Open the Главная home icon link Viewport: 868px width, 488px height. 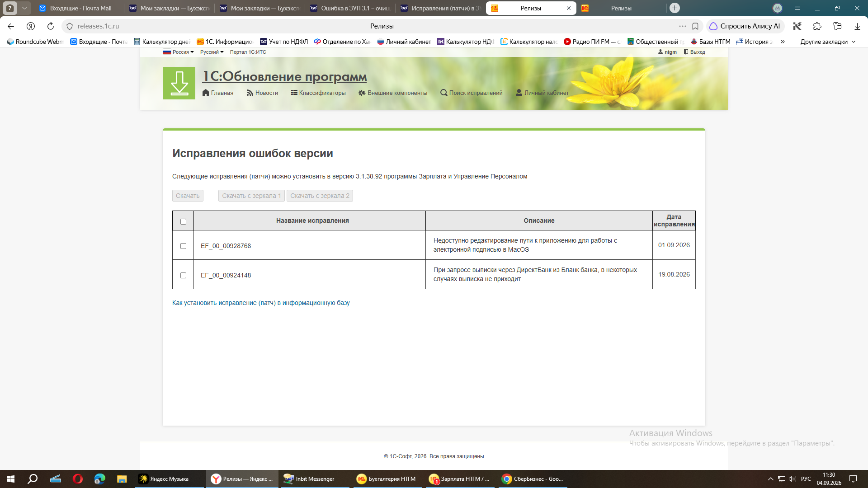tap(218, 93)
